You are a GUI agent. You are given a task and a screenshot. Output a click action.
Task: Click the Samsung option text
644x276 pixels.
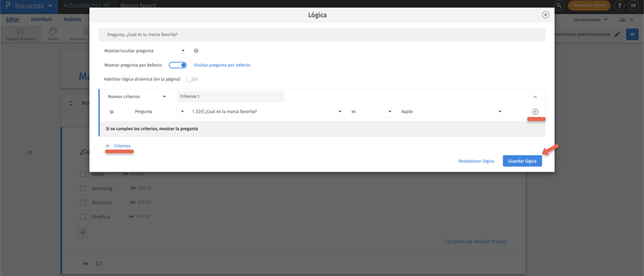(x=102, y=189)
